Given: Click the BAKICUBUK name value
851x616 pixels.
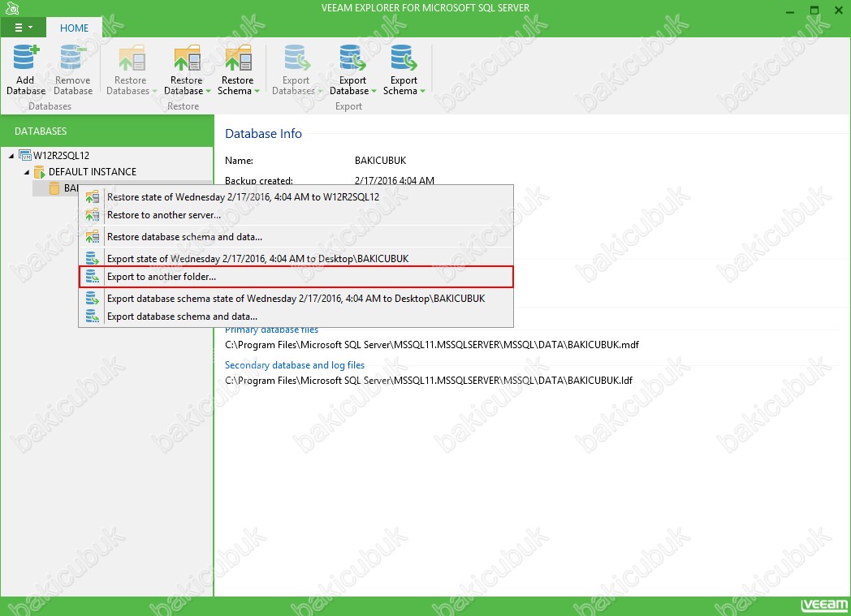Looking at the screenshot, I should [381, 161].
